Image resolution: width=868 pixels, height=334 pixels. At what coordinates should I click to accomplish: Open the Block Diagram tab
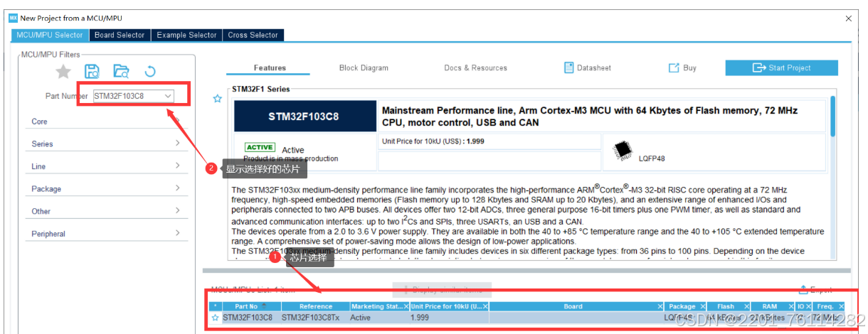pos(364,68)
